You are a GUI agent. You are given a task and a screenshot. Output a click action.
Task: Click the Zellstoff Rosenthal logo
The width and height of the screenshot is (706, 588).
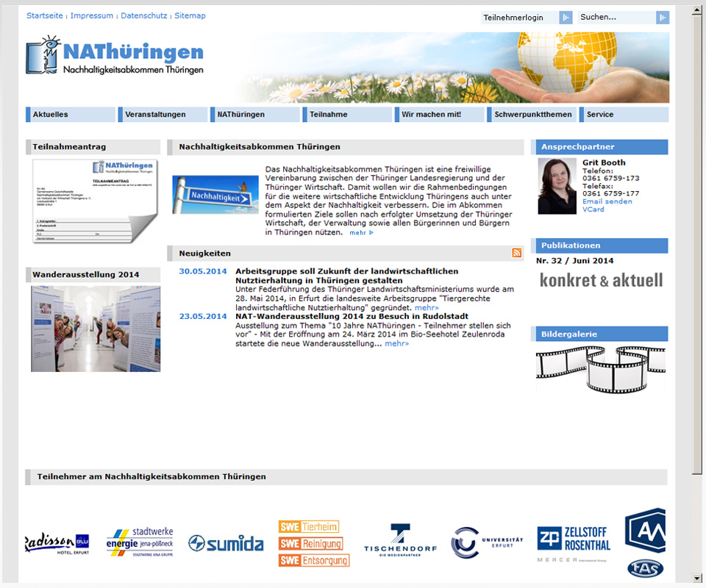(x=574, y=543)
